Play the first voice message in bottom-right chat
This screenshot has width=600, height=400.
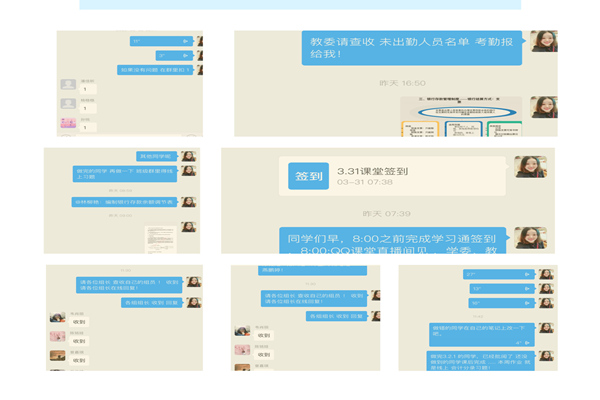tap(496, 273)
